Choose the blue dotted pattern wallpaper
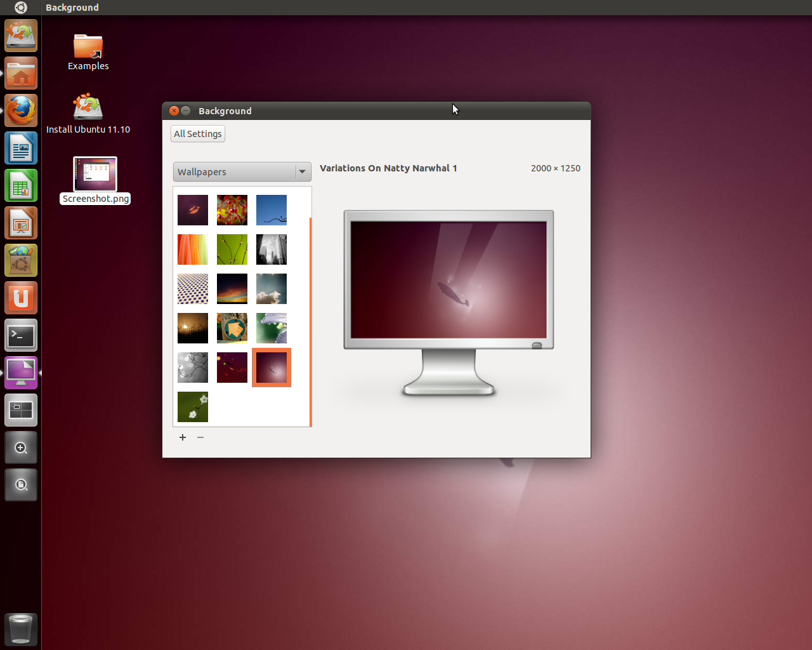This screenshot has width=812, height=650. (193, 289)
